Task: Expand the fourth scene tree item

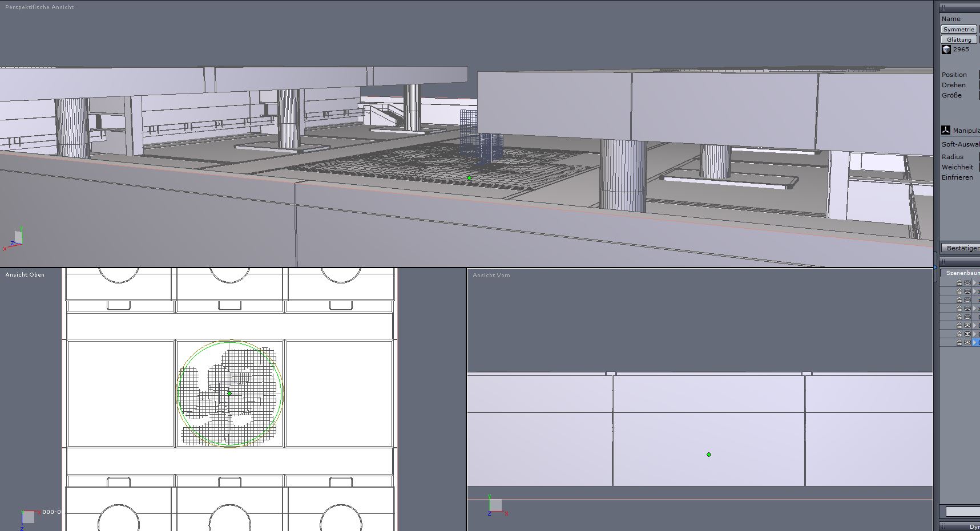Action: 974,308
